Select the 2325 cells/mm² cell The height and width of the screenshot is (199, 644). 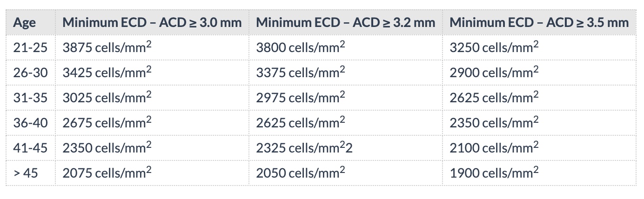tap(303, 148)
